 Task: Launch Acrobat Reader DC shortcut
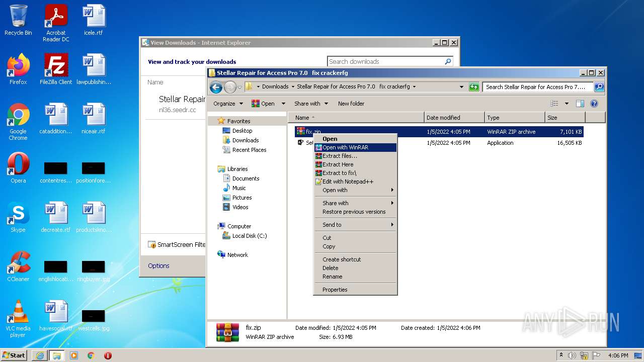56,23
